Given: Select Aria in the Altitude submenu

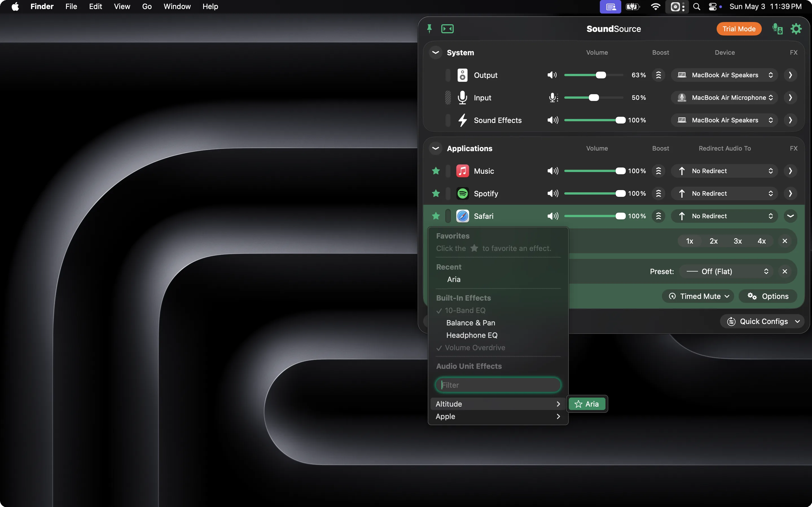Looking at the screenshot, I should pos(587,404).
